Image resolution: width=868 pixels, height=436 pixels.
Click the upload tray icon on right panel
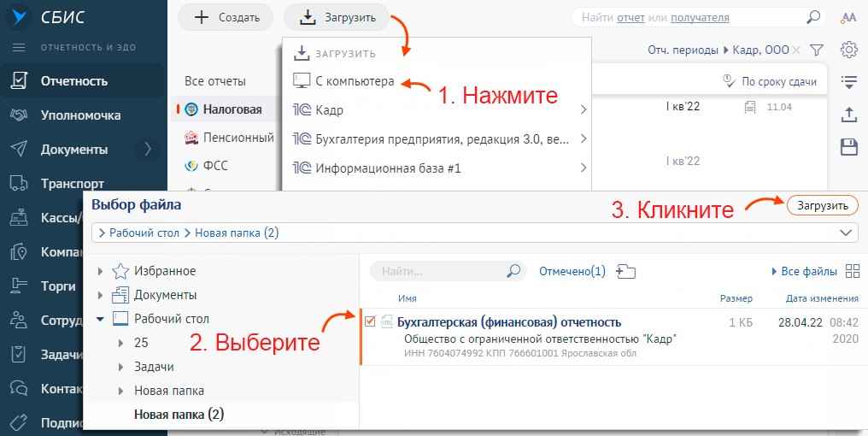click(848, 114)
